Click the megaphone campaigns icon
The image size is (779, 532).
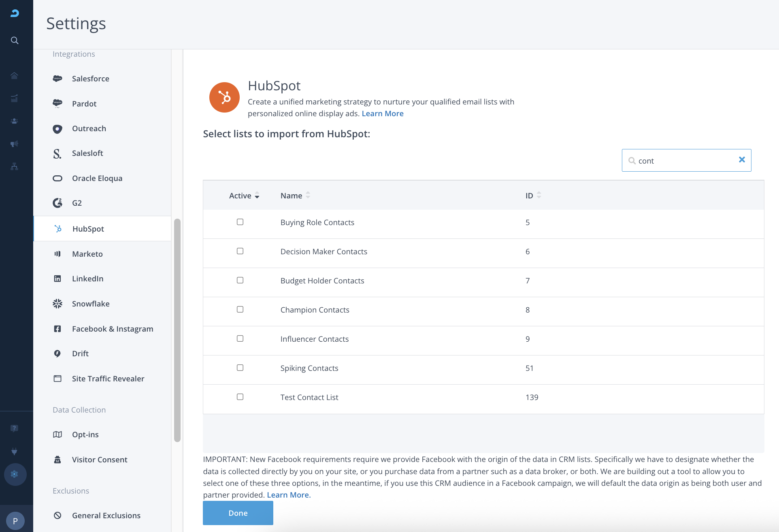click(x=15, y=144)
